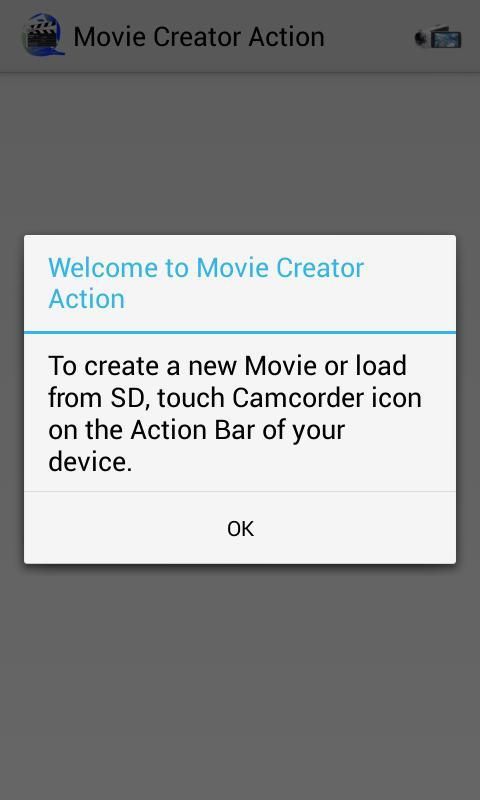Tap the 'To create a new Movie' message line
Viewport: 480px width, 800px height.
pyautogui.click(x=228, y=365)
